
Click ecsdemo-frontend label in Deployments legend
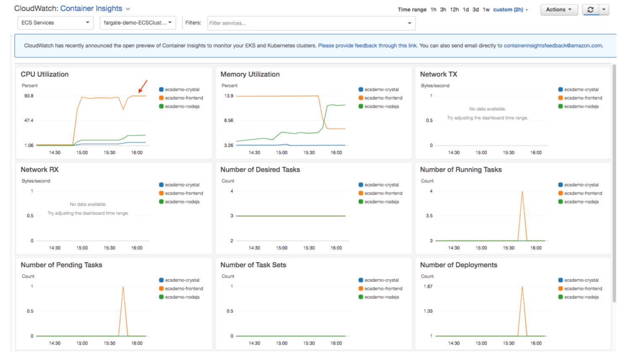(583, 288)
